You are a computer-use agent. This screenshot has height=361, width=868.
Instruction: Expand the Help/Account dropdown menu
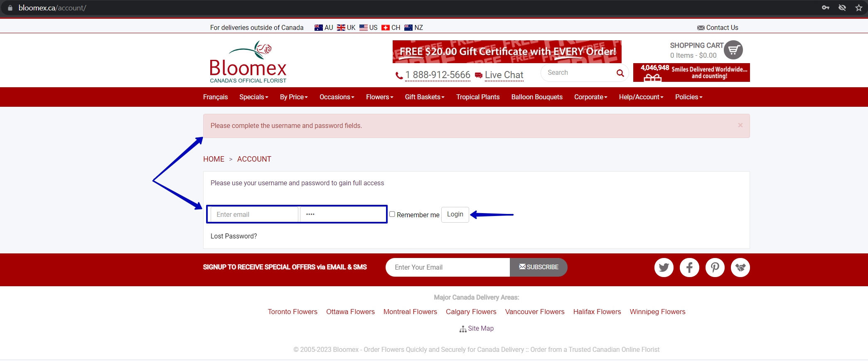click(x=641, y=97)
